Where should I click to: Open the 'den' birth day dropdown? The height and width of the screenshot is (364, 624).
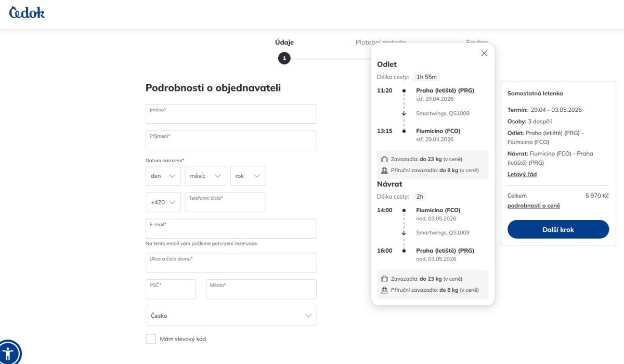click(x=163, y=176)
